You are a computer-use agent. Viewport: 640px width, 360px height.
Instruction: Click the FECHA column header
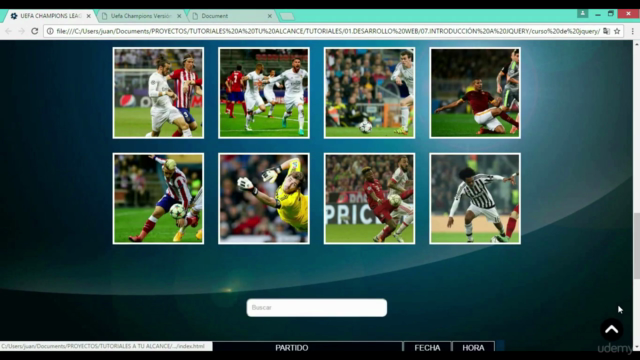click(427, 348)
